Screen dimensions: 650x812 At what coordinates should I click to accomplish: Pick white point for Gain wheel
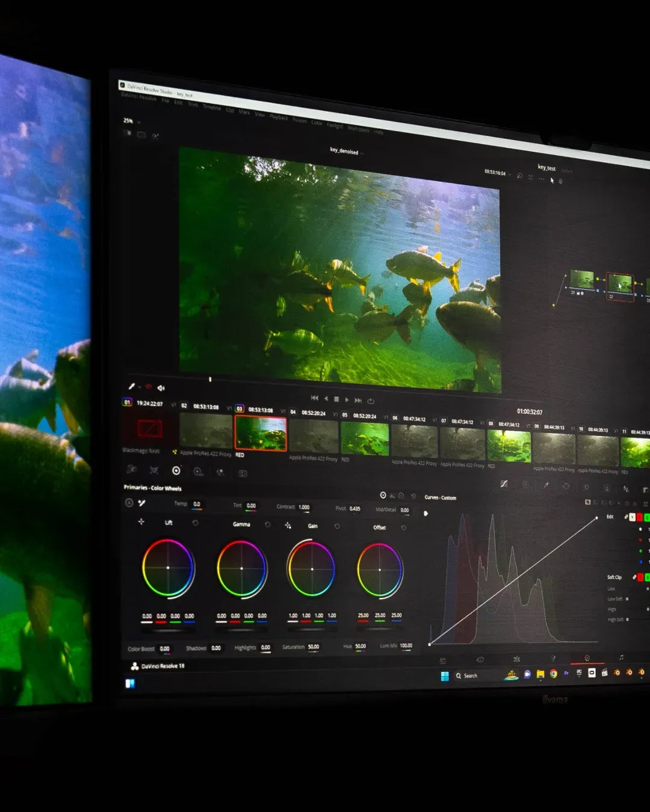[x=288, y=525]
